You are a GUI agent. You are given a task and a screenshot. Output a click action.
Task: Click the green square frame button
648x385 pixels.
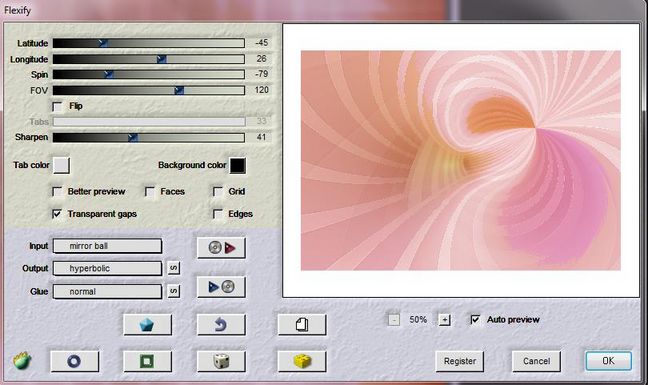[147, 361]
